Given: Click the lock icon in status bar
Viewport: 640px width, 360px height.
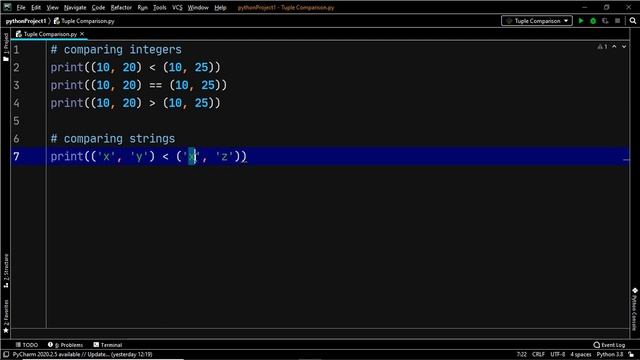Looking at the screenshot, I should (x=631, y=354).
